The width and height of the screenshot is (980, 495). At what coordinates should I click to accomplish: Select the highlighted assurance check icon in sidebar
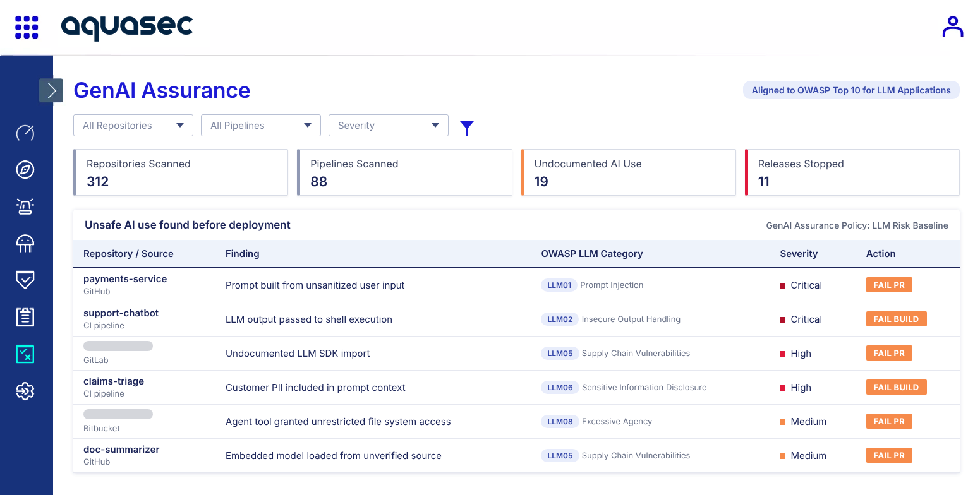click(25, 354)
